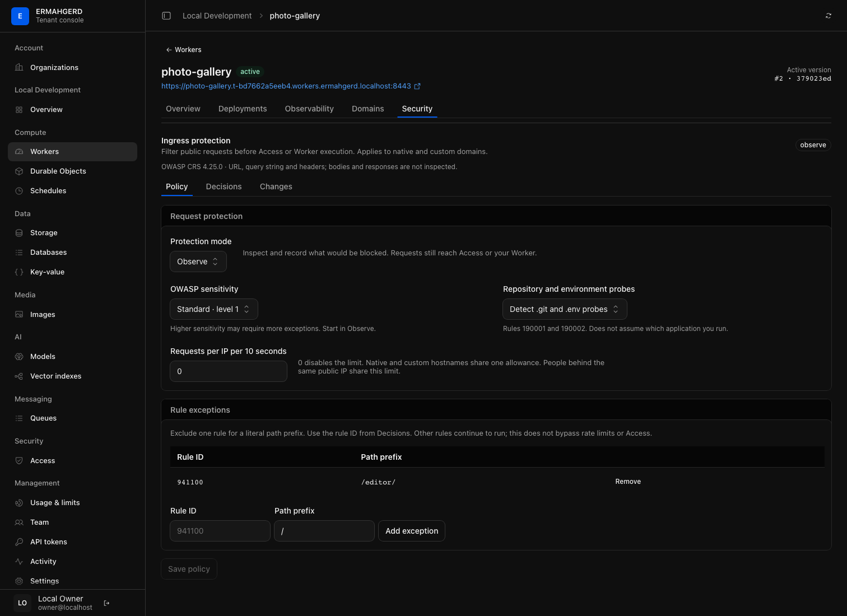The height and width of the screenshot is (616, 847).
Task: Click the Models brain icon
Action: (x=19, y=357)
